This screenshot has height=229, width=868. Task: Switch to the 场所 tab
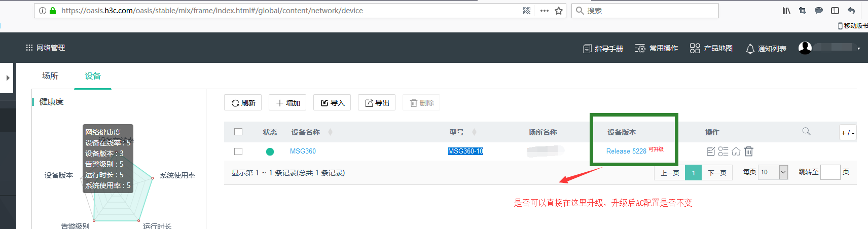point(50,76)
